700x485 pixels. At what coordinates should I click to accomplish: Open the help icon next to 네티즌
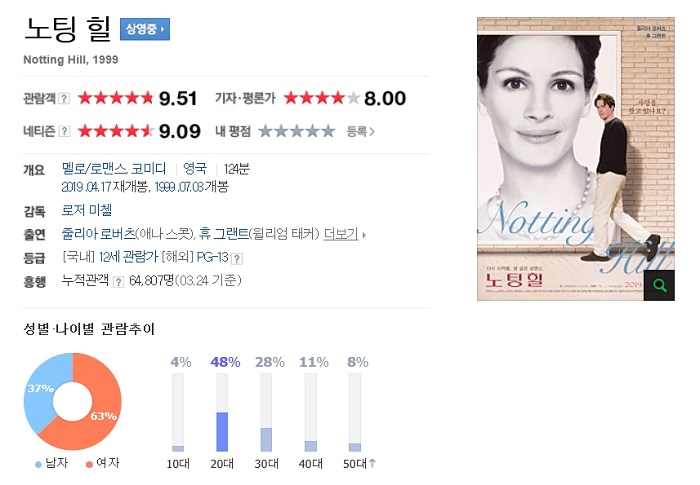64,131
